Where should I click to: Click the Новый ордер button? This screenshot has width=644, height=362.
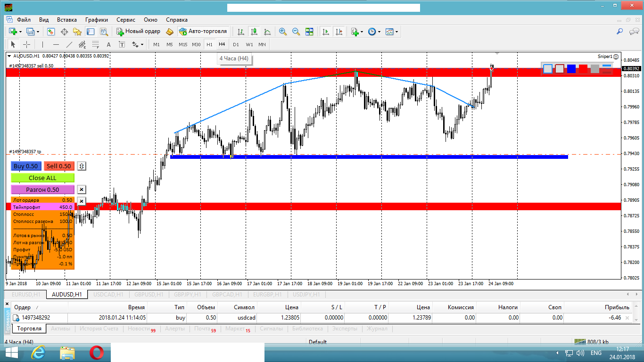tap(139, 32)
